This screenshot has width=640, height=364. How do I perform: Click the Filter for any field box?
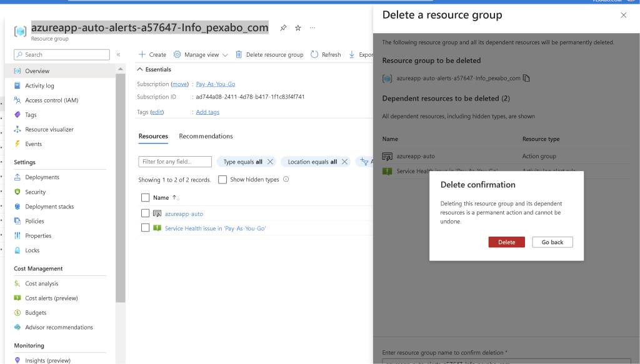pos(175,162)
